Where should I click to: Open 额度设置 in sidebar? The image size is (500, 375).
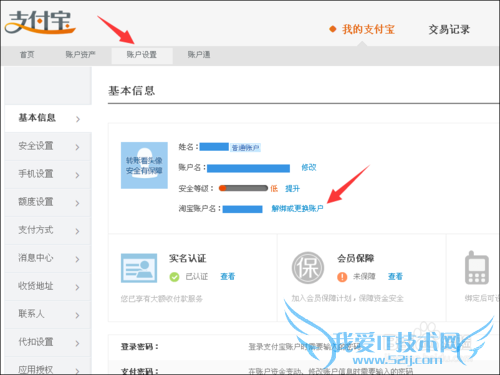point(48,202)
